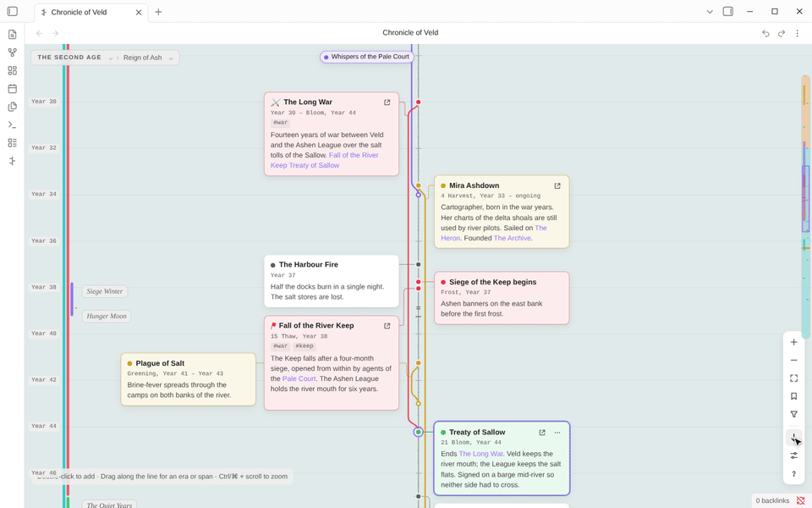812x508 pixels.
Task: Open the command palette terminal icon
Action: pos(13,125)
